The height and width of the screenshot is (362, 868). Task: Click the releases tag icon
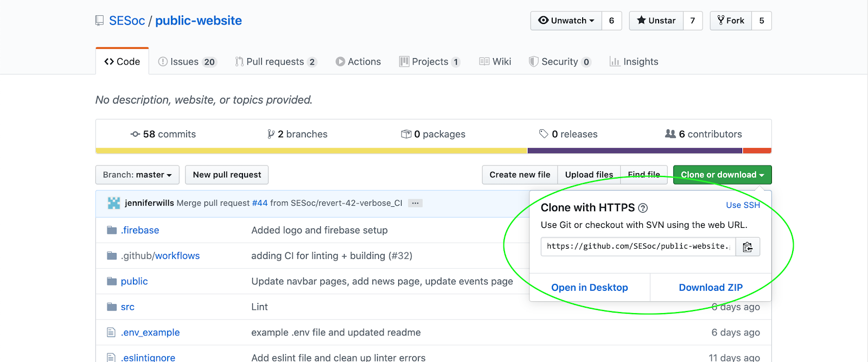544,134
